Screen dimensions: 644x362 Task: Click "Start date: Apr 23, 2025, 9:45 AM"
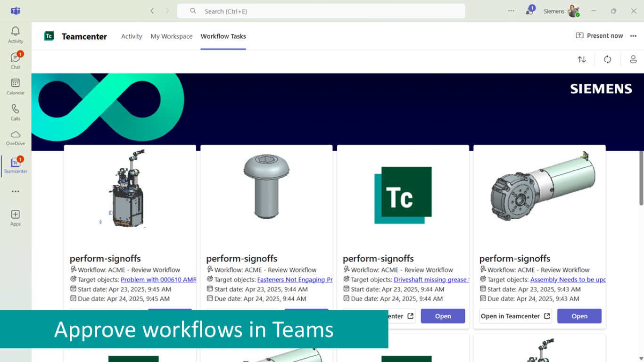coord(124,289)
